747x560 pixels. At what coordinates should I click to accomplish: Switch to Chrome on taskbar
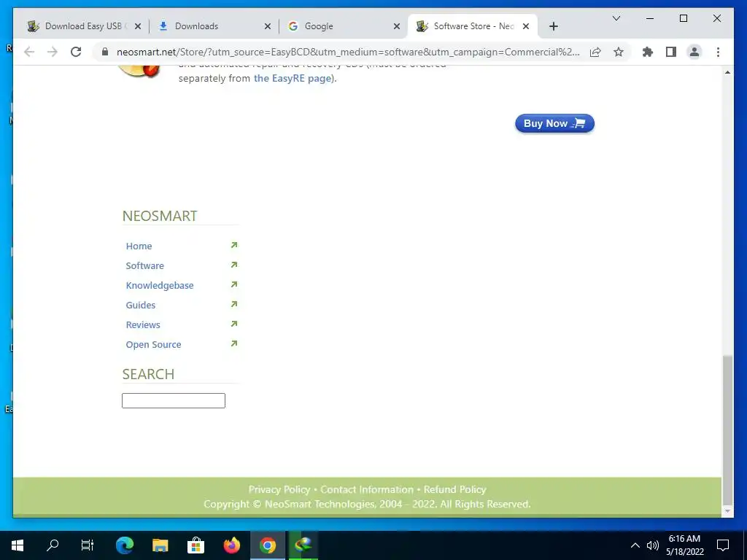click(x=268, y=545)
